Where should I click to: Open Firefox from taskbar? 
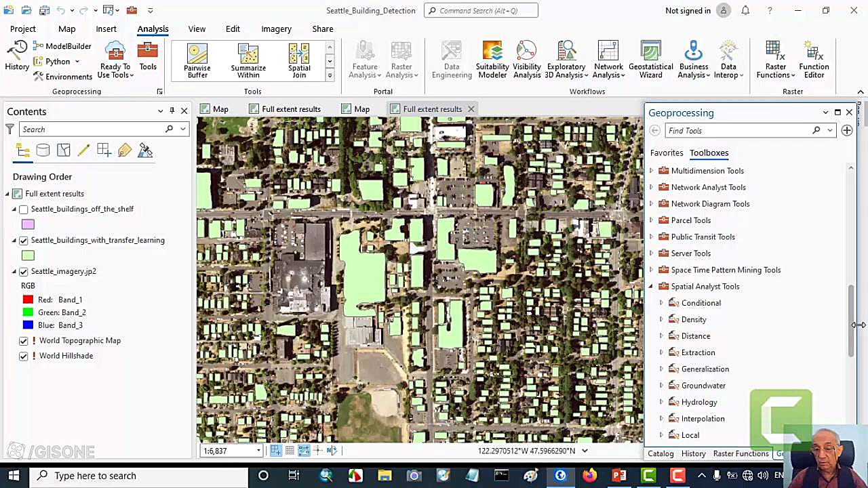click(x=589, y=476)
